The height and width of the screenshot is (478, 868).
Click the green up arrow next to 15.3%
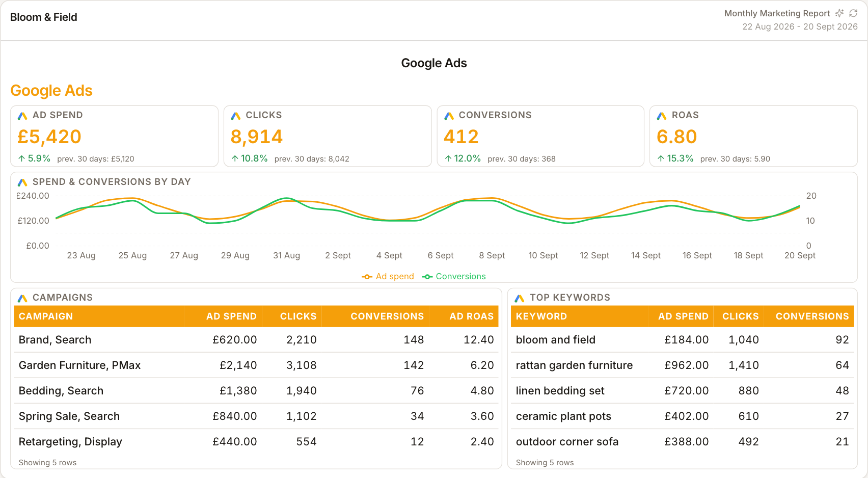pyautogui.click(x=661, y=158)
